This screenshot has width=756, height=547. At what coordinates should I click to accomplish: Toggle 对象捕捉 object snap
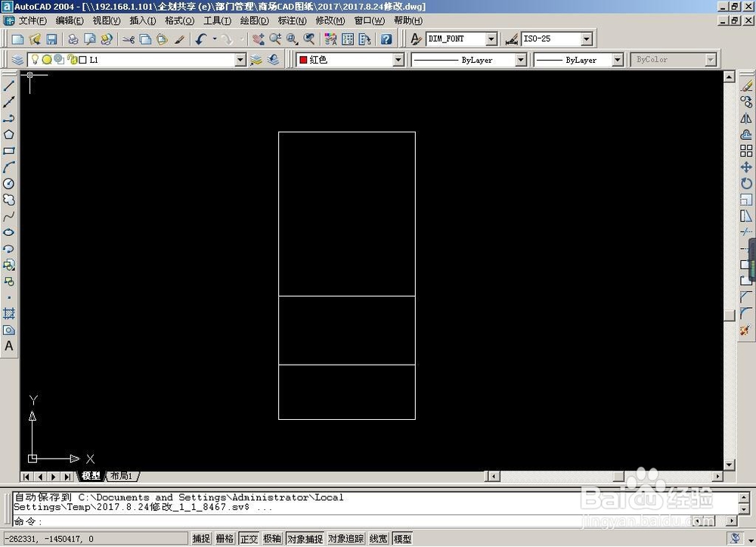[305, 539]
